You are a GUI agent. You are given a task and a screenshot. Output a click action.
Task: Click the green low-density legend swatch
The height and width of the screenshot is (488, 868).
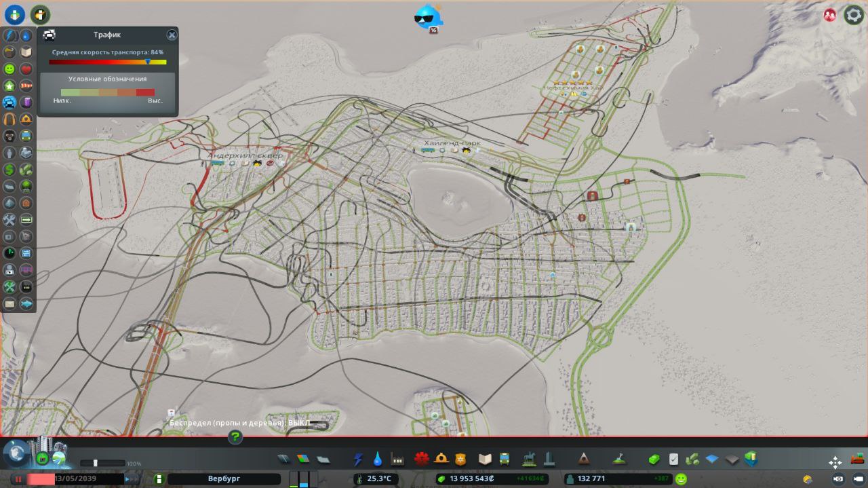click(x=71, y=92)
